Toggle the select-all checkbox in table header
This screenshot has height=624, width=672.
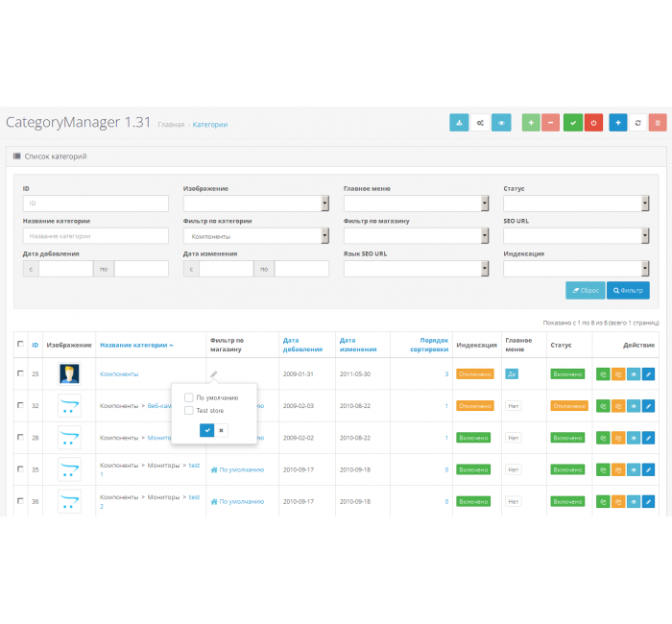point(20,344)
